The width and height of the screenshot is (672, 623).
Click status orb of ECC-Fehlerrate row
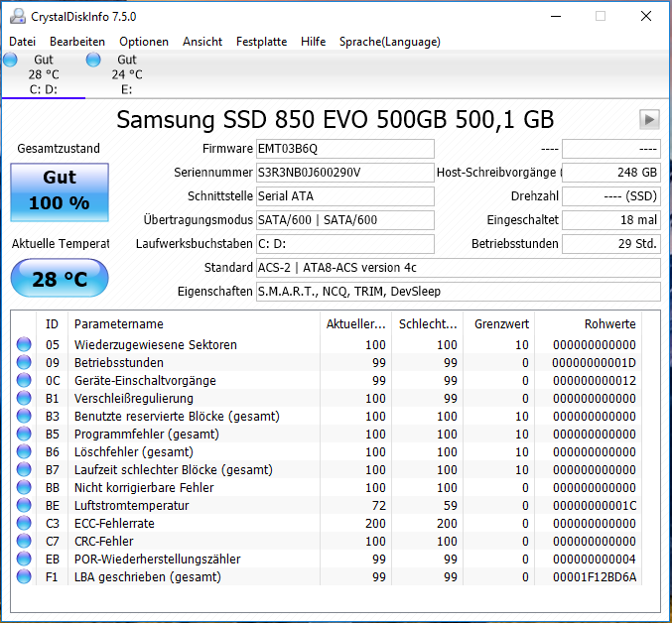pyautogui.click(x=24, y=523)
